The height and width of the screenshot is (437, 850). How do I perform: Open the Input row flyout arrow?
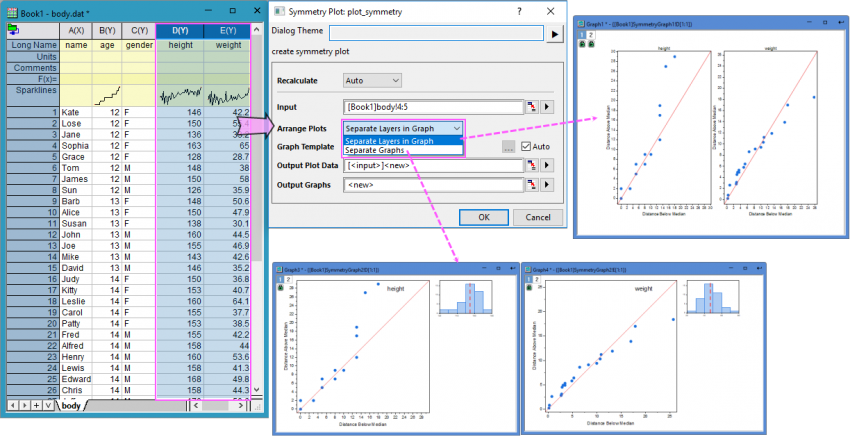[x=548, y=107]
